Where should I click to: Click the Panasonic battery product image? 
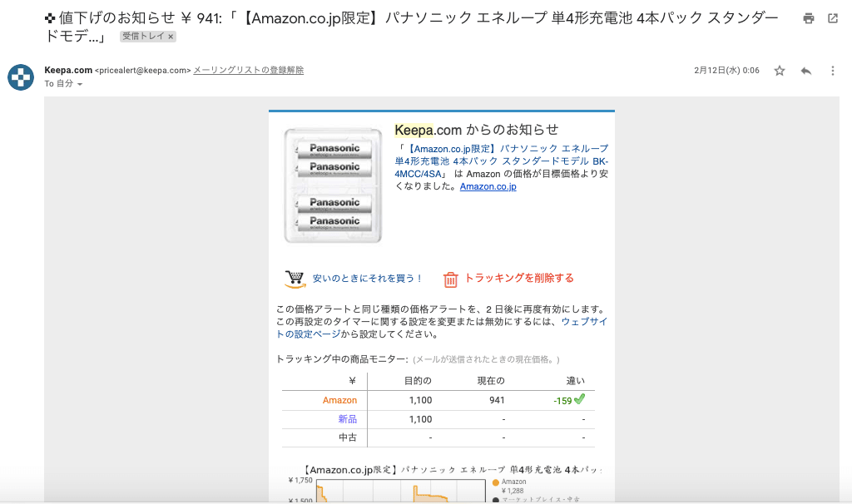[333, 185]
